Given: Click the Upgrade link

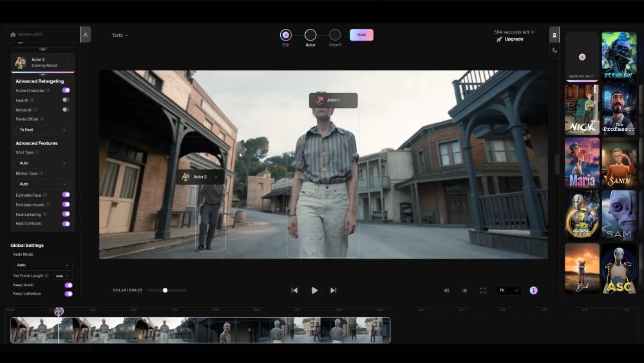Looking at the screenshot, I should [513, 39].
